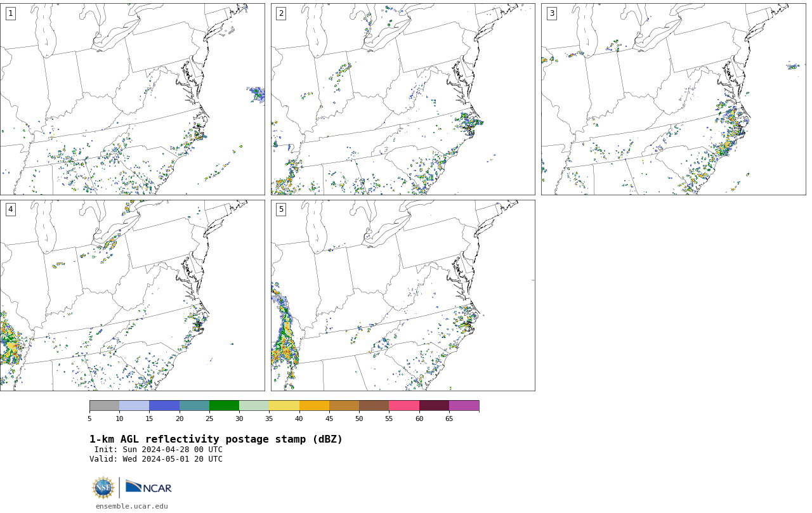Open ensemble member 4 map thumbnail
The width and height of the screenshot is (812, 513).
pos(132,295)
